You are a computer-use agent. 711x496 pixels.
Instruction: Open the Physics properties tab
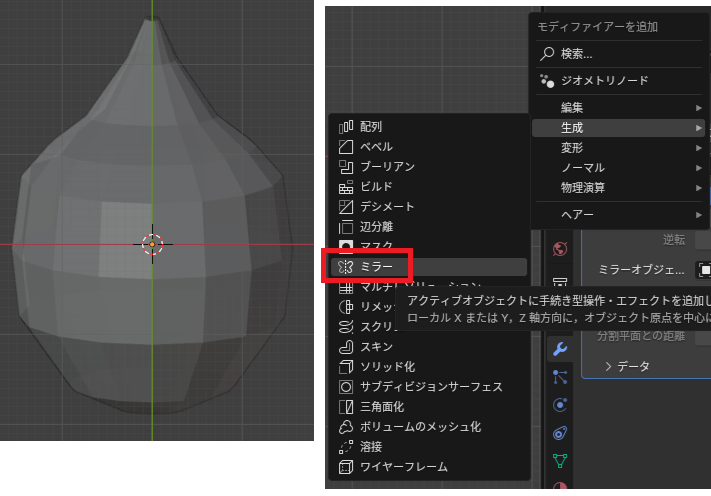tap(560, 405)
